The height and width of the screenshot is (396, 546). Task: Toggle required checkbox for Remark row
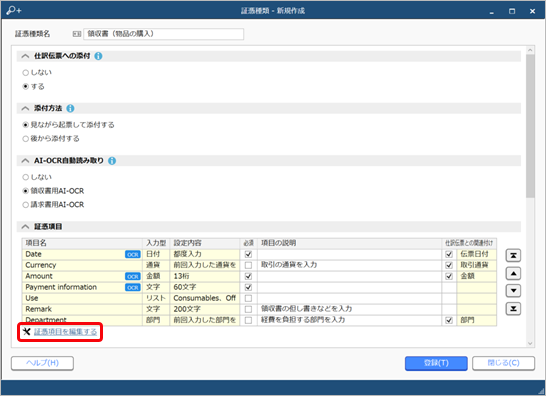[x=248, y=309]
